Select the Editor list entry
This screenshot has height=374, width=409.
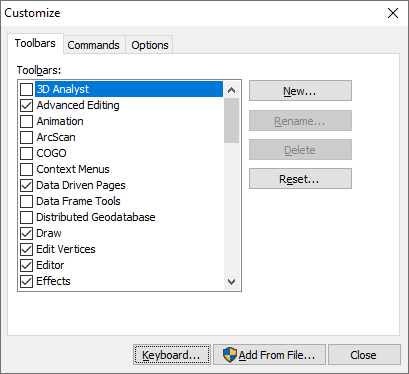pyautogui.click(x=50, y=265)
